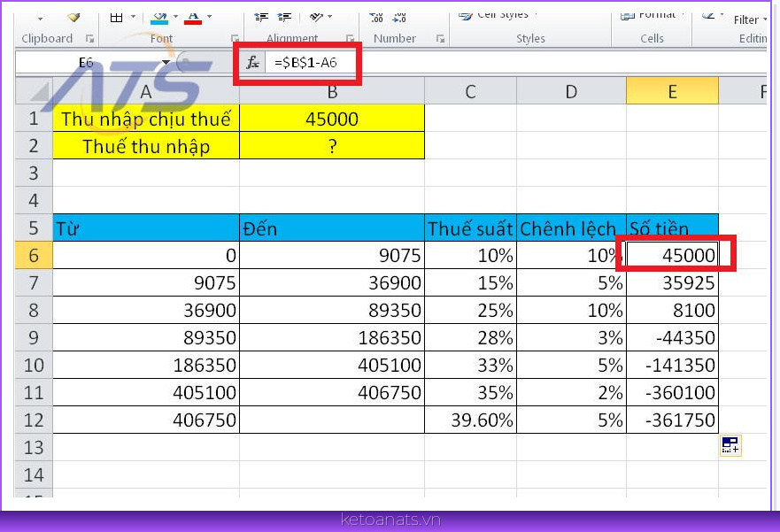Click cell B6 showing 9075
Screen dimensions: 780x532
[332, 255]
